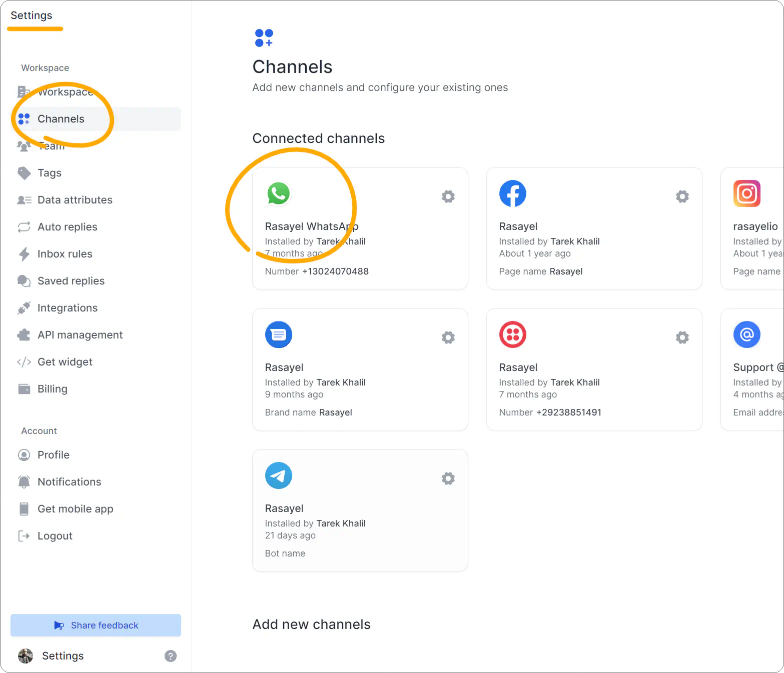Click the "9 months ago" text
This screenshot has height=673, width=784.
click(x=294, y=394)
